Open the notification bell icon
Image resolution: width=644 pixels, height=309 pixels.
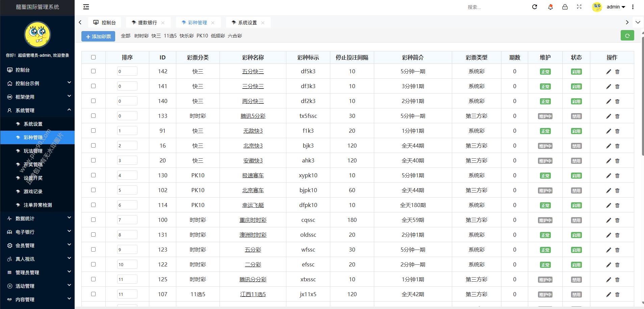[550, 7]
